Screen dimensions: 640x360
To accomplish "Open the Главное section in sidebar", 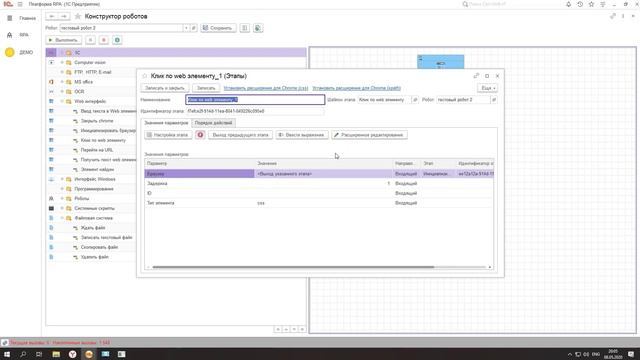I will click(x=22, y=18).
